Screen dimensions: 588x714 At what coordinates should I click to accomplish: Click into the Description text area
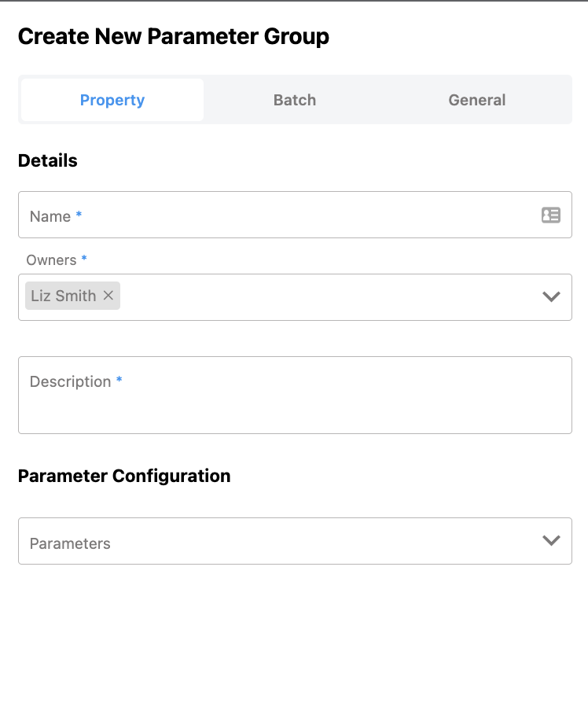click(295, 405)
